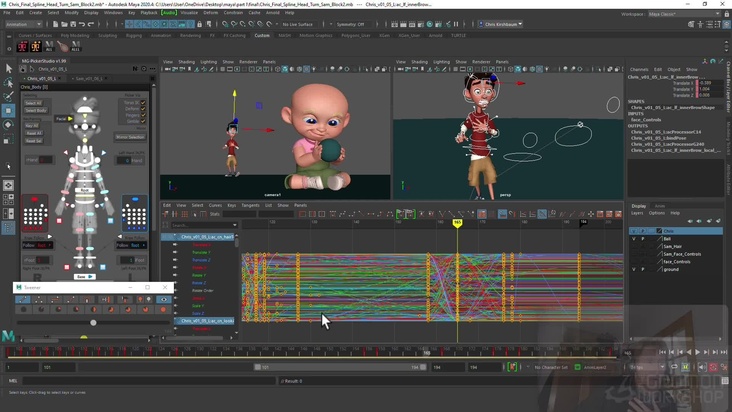Click the Save Scene disk icon
The height and width of the screenshot is (412, 732).
click(x=73, y=24)
